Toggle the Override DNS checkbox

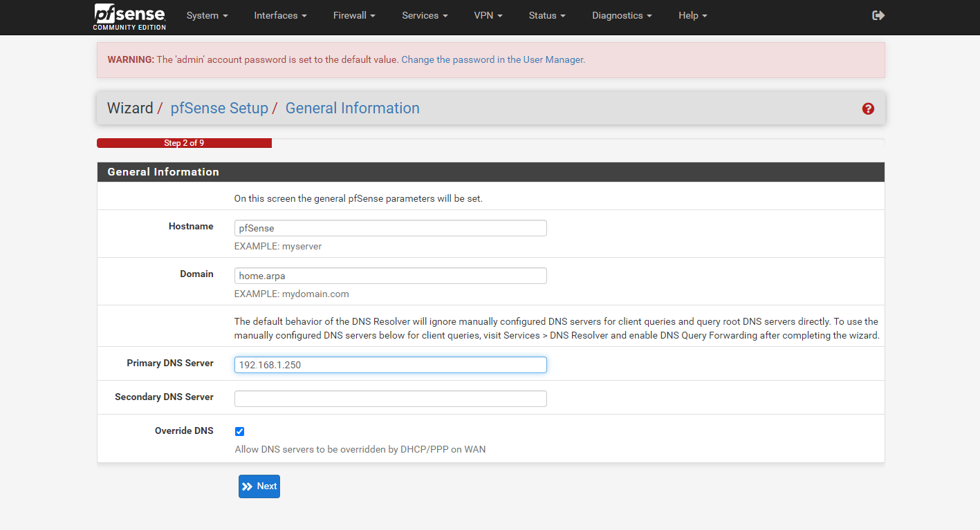(239, 431)
